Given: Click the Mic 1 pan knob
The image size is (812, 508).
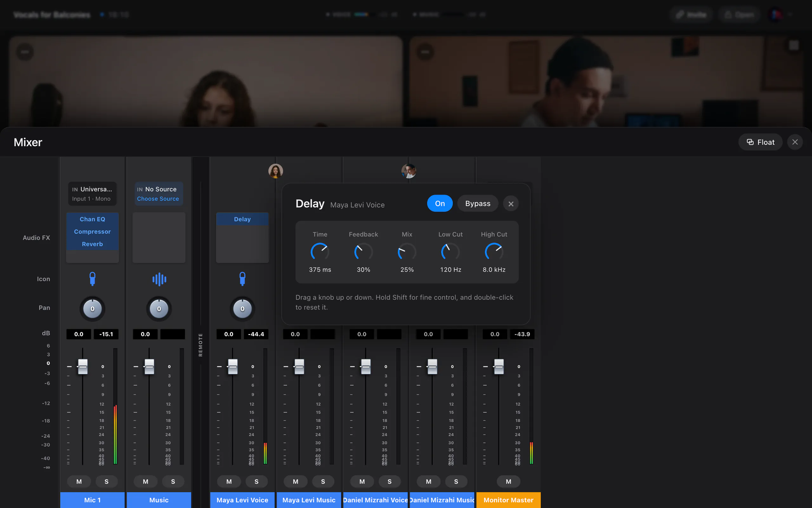Looking at the screenshot, I should click(92, 309).
